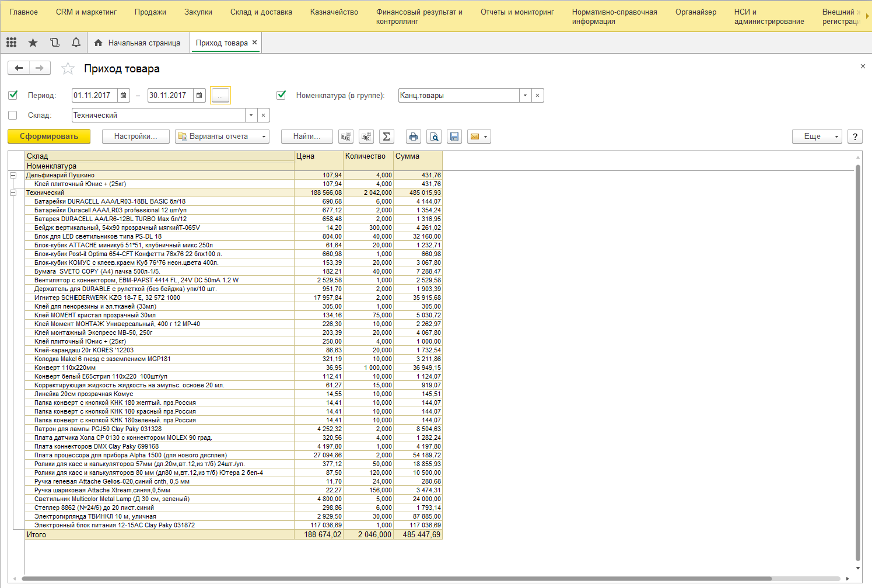Image resolution: width=872 pixels, height=588 pixels.
Task: Open the Закупки section
Action: coord(198,12)
